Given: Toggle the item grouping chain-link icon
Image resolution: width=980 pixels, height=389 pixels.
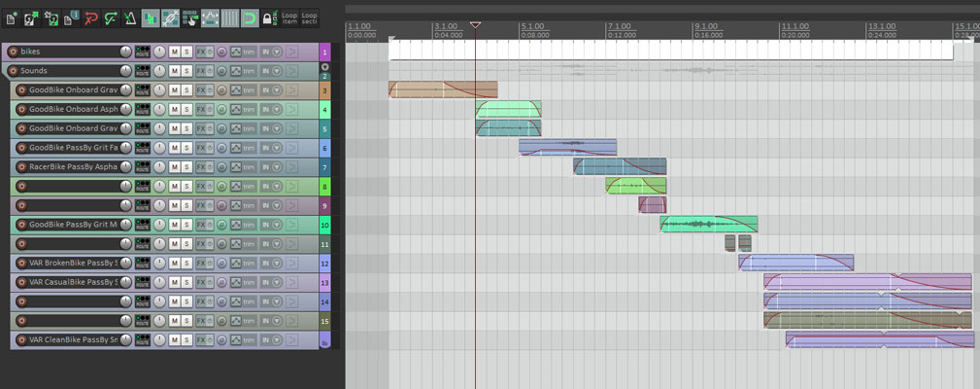Looking at the screenshot, I should tap(171, 18).
